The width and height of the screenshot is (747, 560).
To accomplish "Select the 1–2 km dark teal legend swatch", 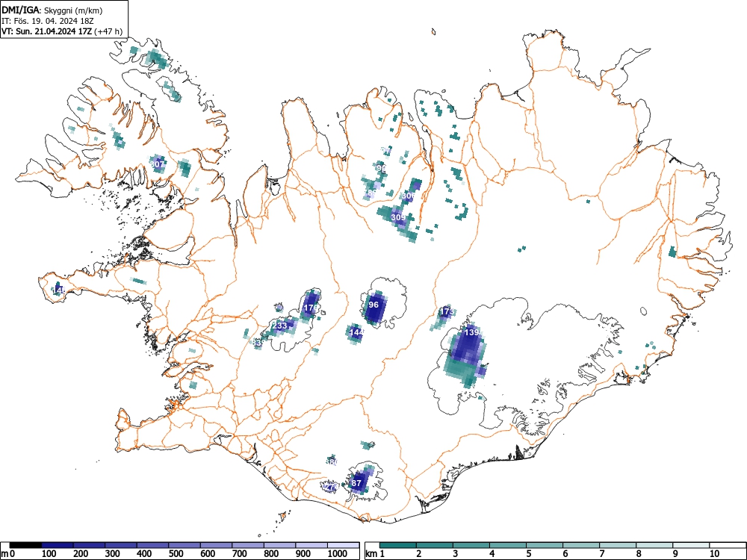I will [398, 545].
